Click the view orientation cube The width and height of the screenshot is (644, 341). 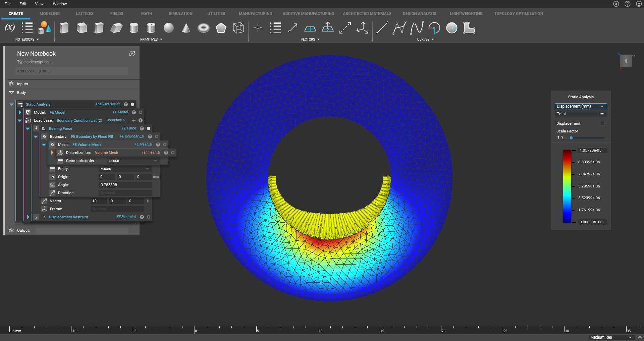[x=626, y=61]
